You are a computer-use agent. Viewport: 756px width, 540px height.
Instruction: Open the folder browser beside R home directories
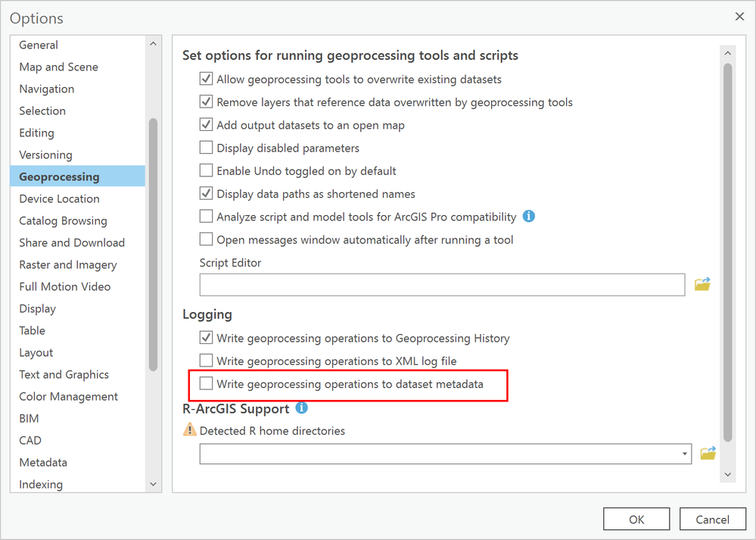[708, 453]
